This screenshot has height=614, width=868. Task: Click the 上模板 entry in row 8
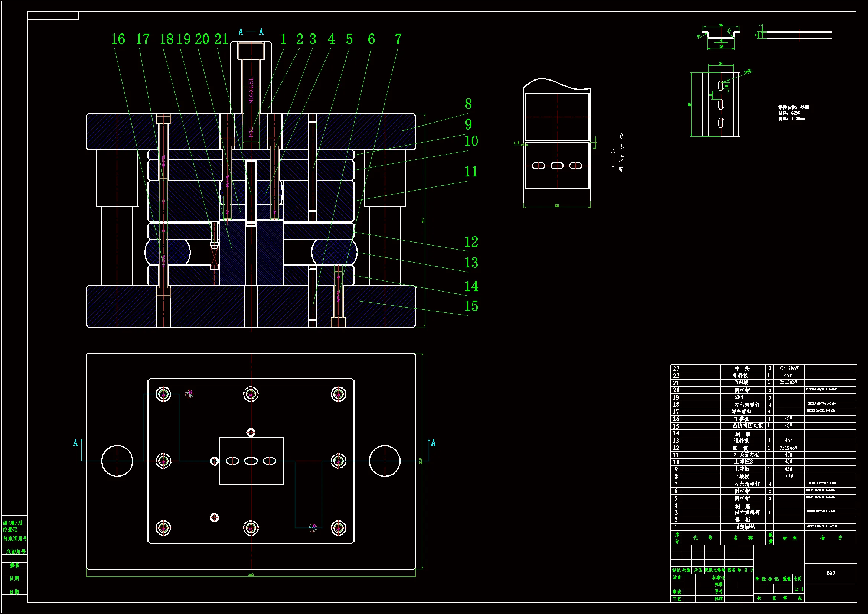[x=742, y=477]
